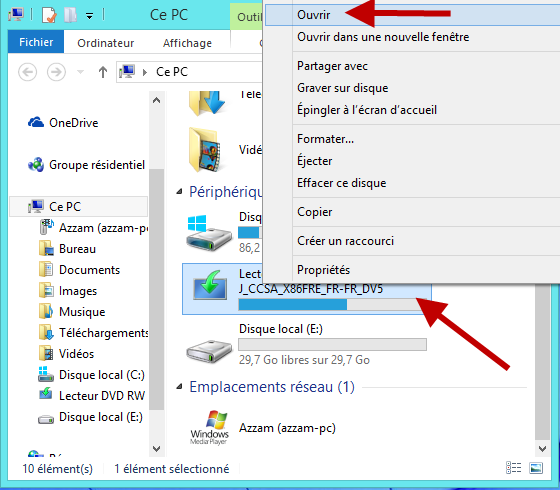
Task: Select Disque local (E:) in the navigation pane
Action: coord(90,417)
